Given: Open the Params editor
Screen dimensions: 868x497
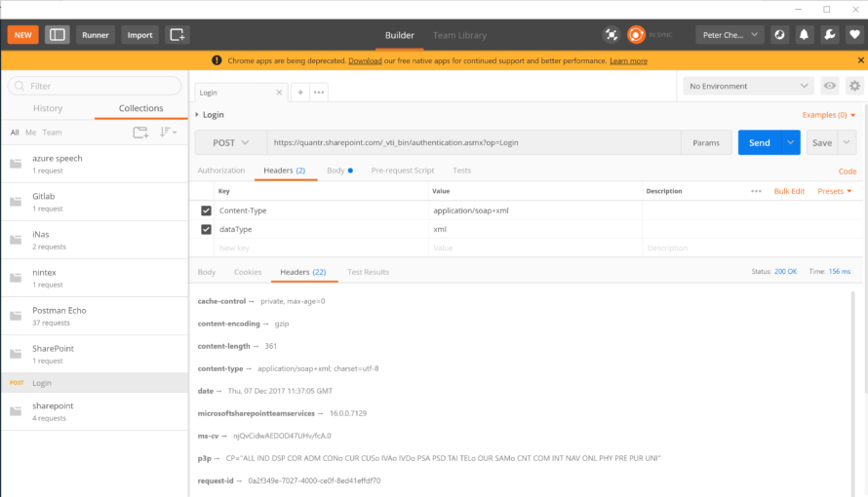Looking at the screenshot, I should point(706,142).
